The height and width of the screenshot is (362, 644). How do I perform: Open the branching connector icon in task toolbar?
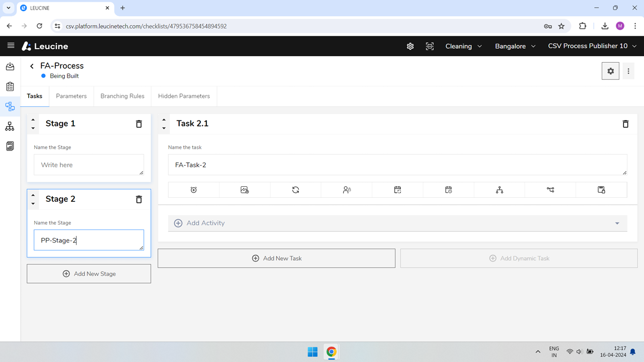pyautogui.click(x=551, y=190)
